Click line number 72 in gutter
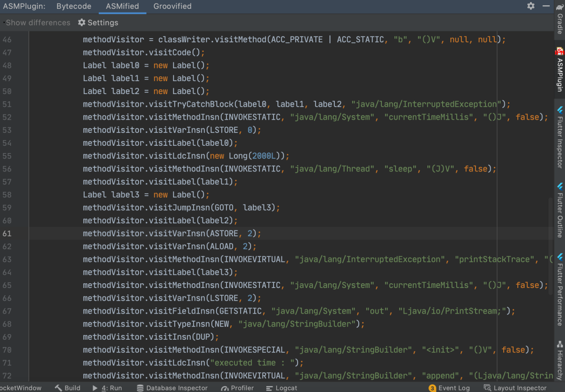 coord(7,375)
